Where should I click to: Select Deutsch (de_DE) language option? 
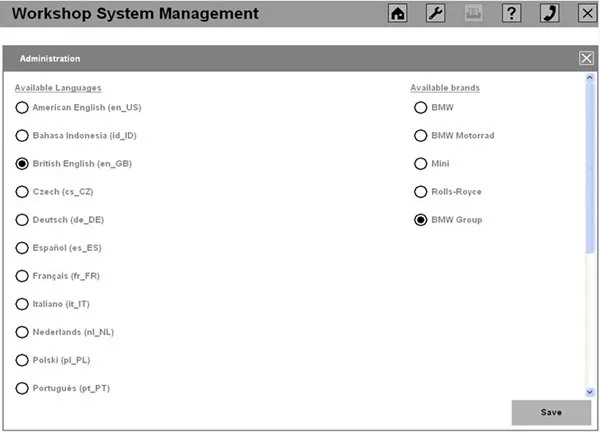click(22, 219)
